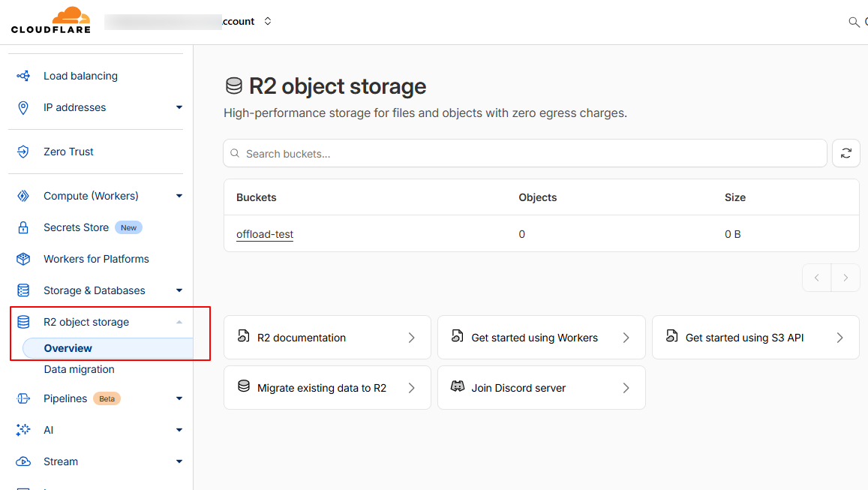Collapse the R2 object storage section
This screenshot has width=868, height=490.
tap(179, 322)
